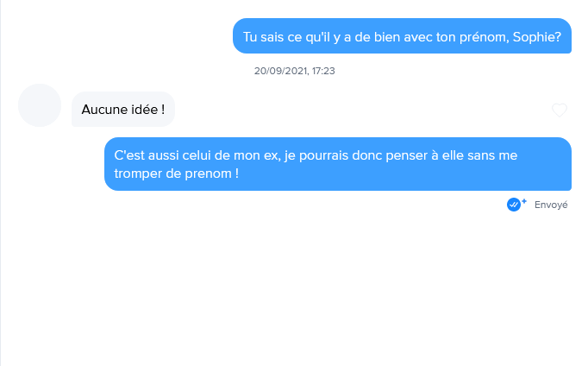Like the "Aucune idée !" message with the heart
Screen dimensions: 588x366
pos(560,110)
